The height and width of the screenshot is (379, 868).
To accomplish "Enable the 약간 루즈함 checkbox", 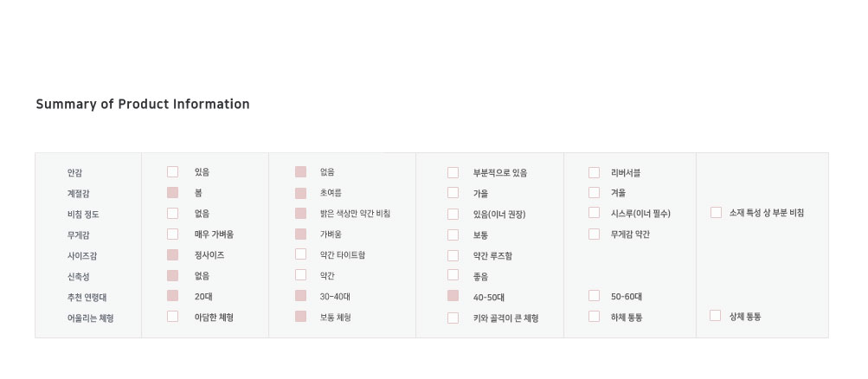I will pos(453,255).
